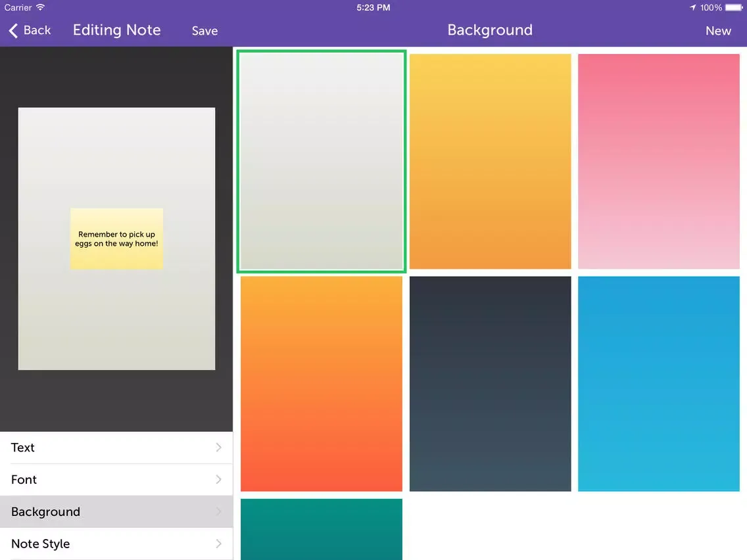This screenshot has width=747, height=560.
Task: Expand the Note Style row chevron
Action: click(x=219, y=544)
